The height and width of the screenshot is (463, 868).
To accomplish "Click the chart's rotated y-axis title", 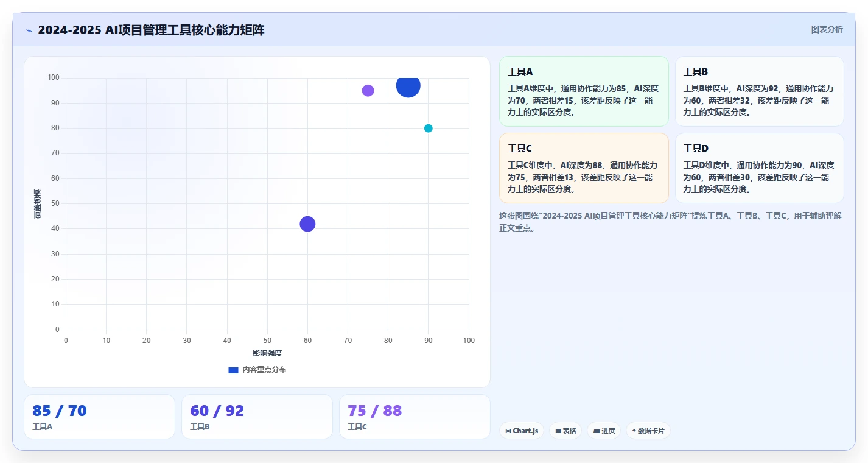I will pyautogui.click(x=38, y=204).
